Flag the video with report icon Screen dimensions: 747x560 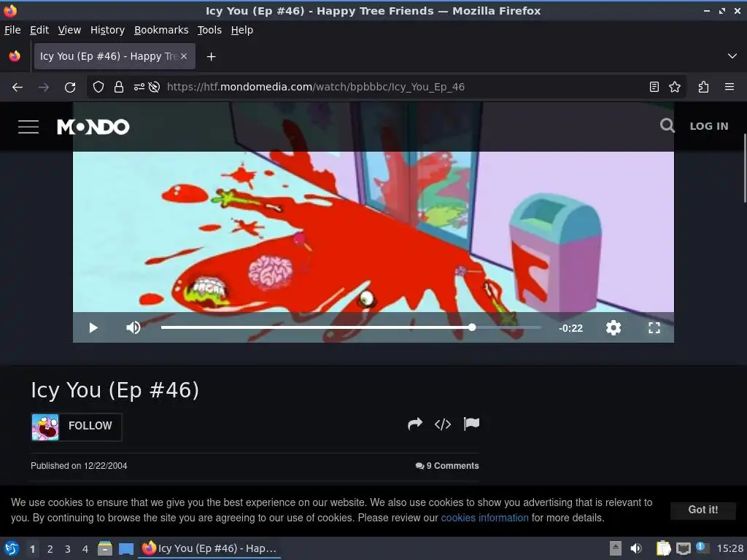pyautogui.click(x=471, y=424)
